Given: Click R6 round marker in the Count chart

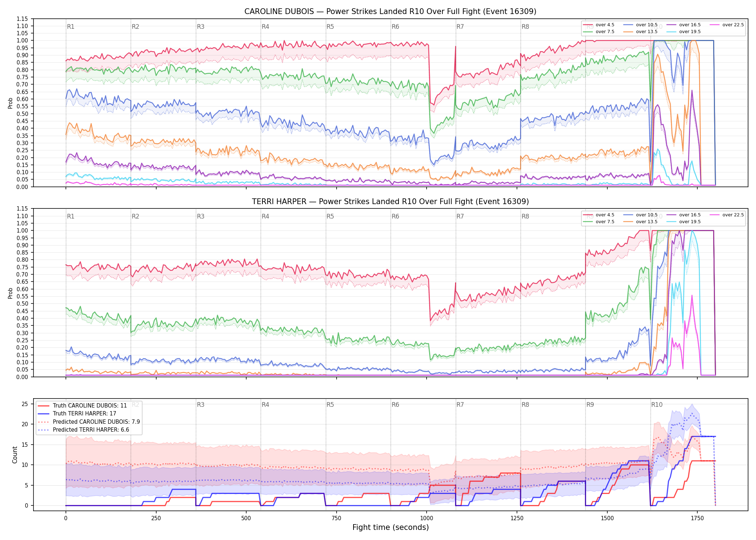Looking at the screenshot, I should coord(395,405).
